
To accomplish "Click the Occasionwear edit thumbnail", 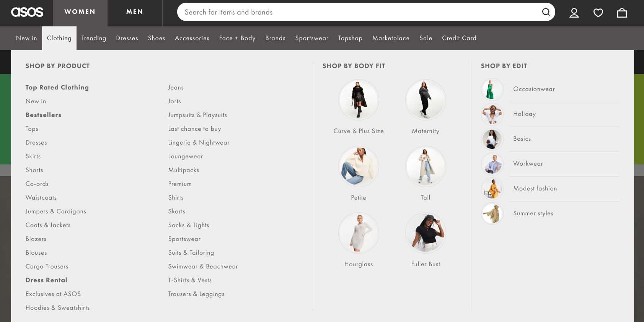I will tap(492, 89).
